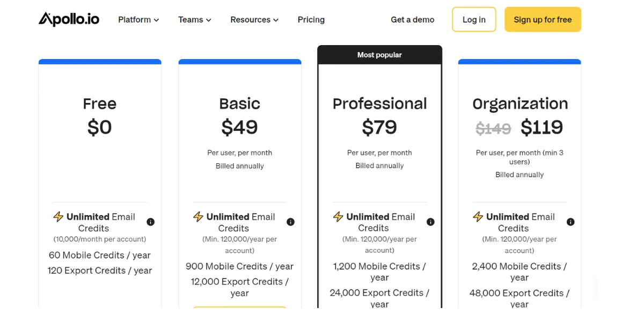Select Get a demo link
This screenshot has width=644, height=322.
tap(413, 20)
